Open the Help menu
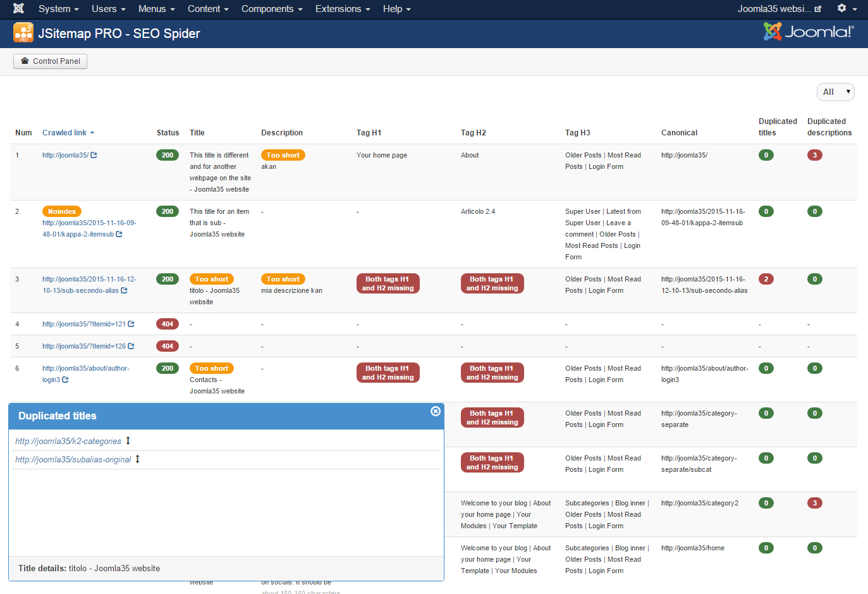This screenshot has height=594, width=868. [397, 9]
